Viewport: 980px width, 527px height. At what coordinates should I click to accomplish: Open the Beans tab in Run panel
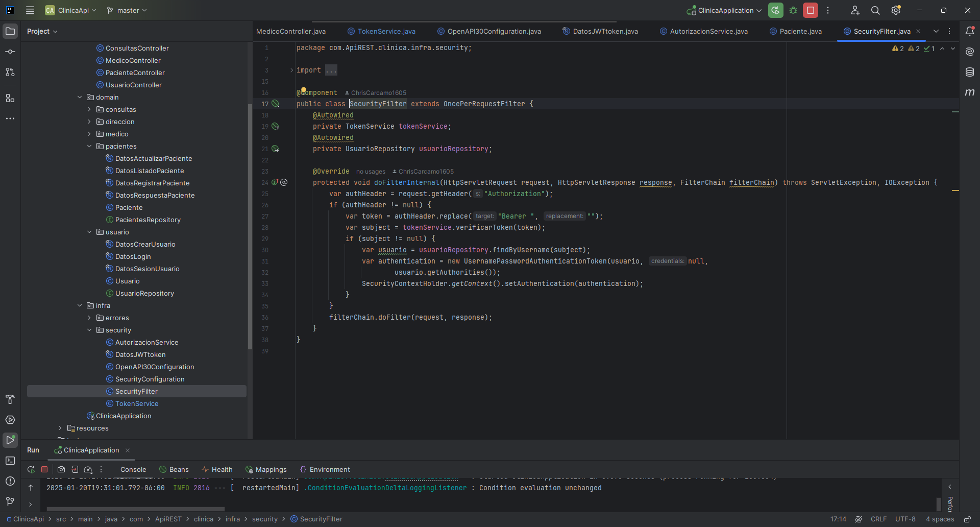tap(174, 469)
